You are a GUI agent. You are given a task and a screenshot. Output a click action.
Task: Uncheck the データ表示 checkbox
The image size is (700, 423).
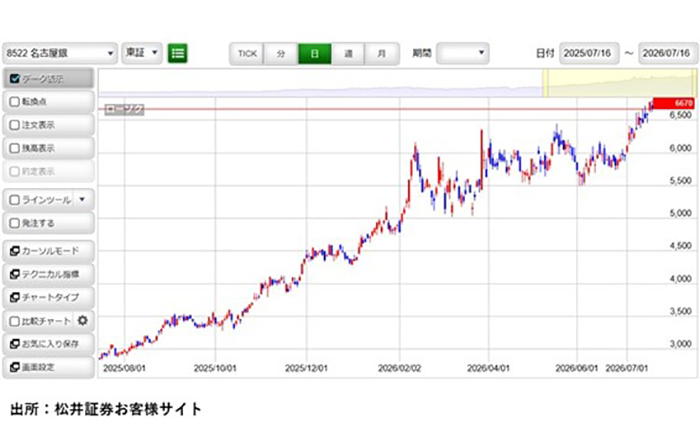(14, 79)
